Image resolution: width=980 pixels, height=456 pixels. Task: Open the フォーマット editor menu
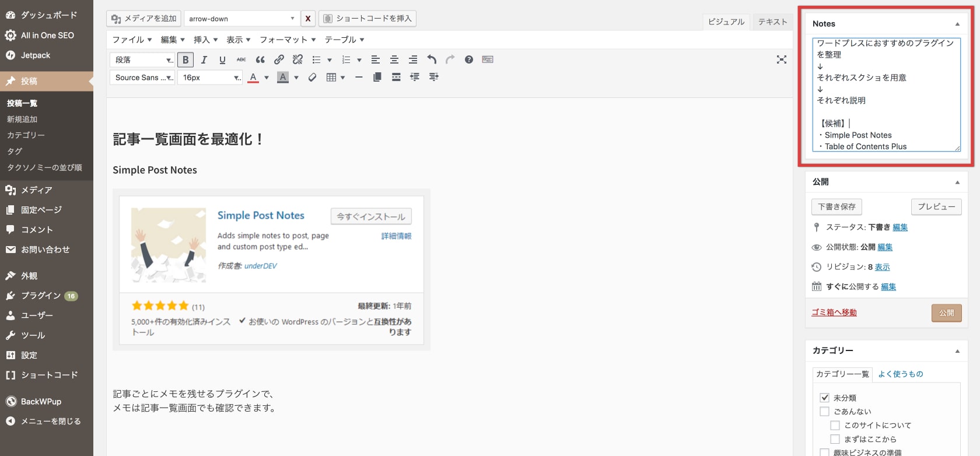coord(288,40)
